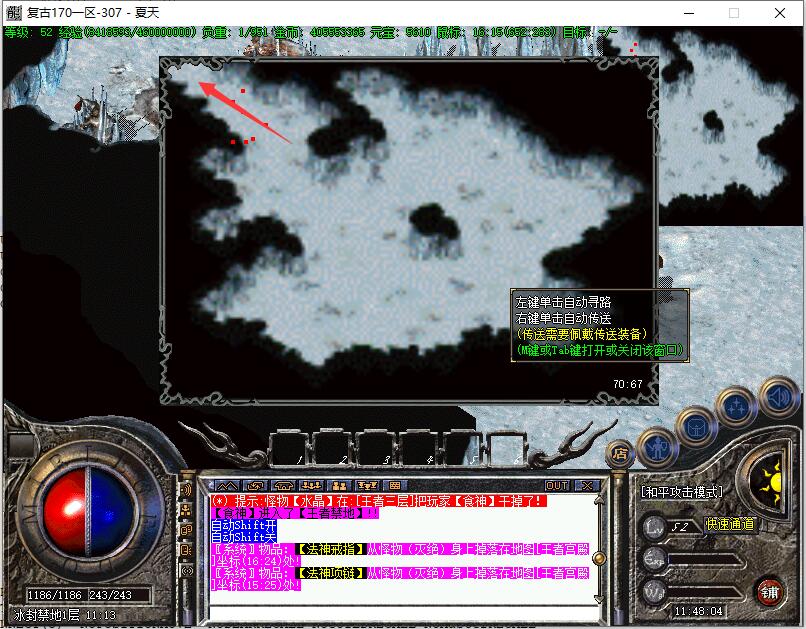Click the 自动Shift开 chat message
Image resolution: width=806 pixels, height=629 pixels.
point(244,525)
